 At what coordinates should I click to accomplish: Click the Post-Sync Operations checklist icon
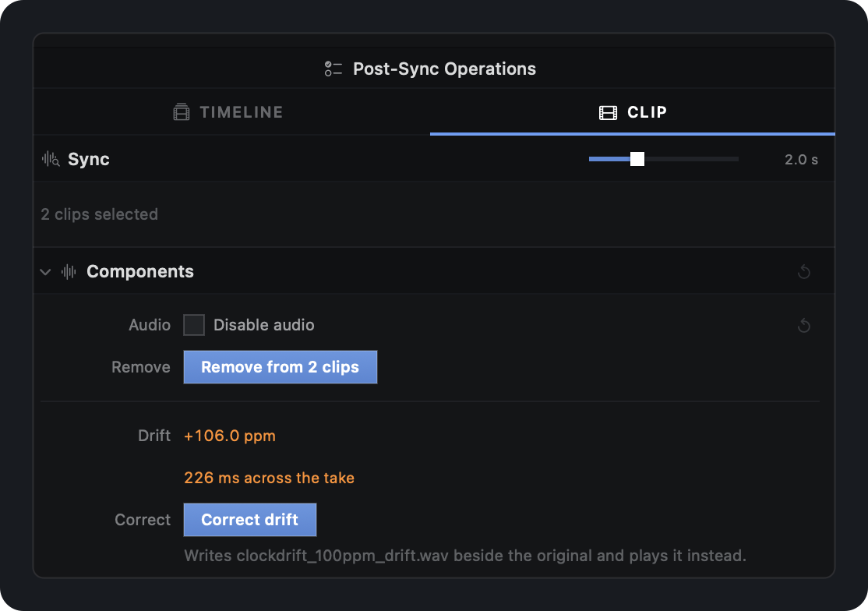tap(333, 69)
